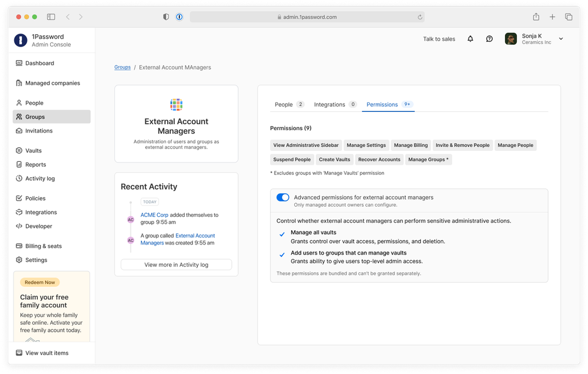Click the 1Password extension icon in toolbar
The image size is (588, 374).
point(179,17)
